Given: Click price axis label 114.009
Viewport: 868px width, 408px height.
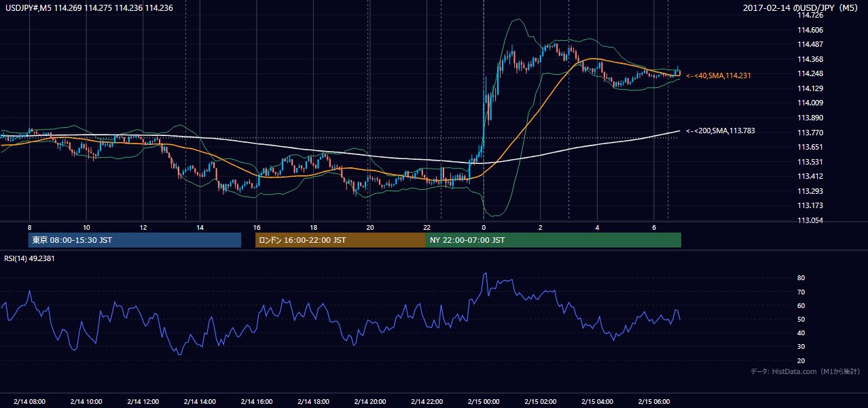Looking at the screenshot, I should point(810,103).
